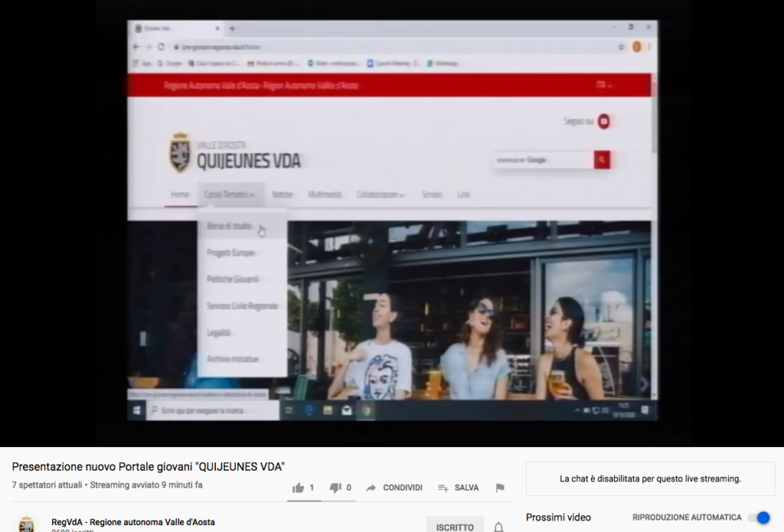This screenshot has height=532, width=784.
Task: Click browser back arrow in the video
Action: [136, 47]
